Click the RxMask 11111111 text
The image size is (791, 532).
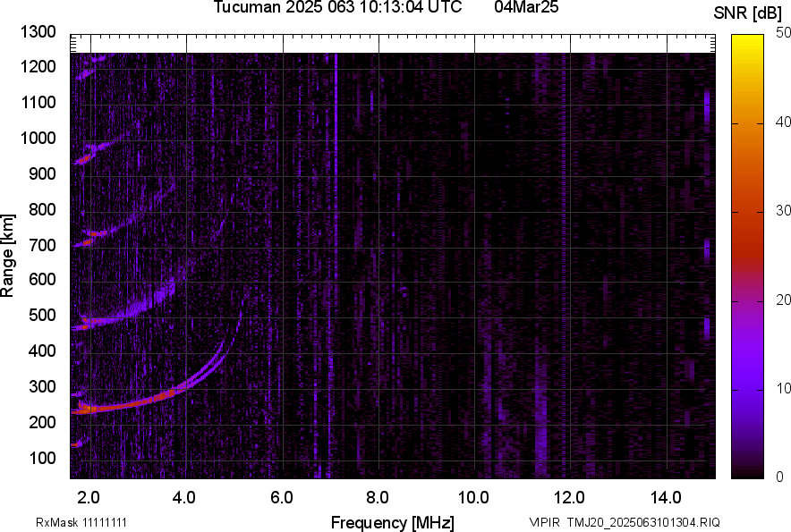pyautogui.click(x=87, y=522)
